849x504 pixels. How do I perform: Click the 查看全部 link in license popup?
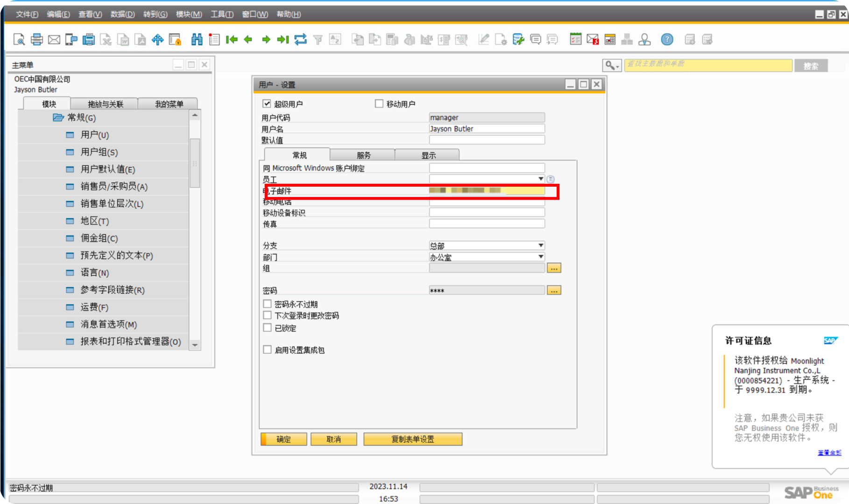829,453
